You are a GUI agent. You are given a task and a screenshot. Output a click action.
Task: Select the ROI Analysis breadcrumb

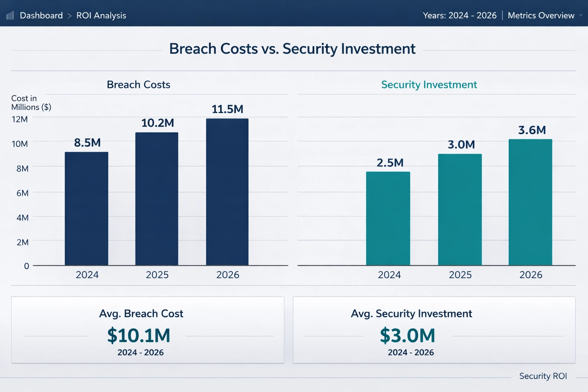click(101, 15)
